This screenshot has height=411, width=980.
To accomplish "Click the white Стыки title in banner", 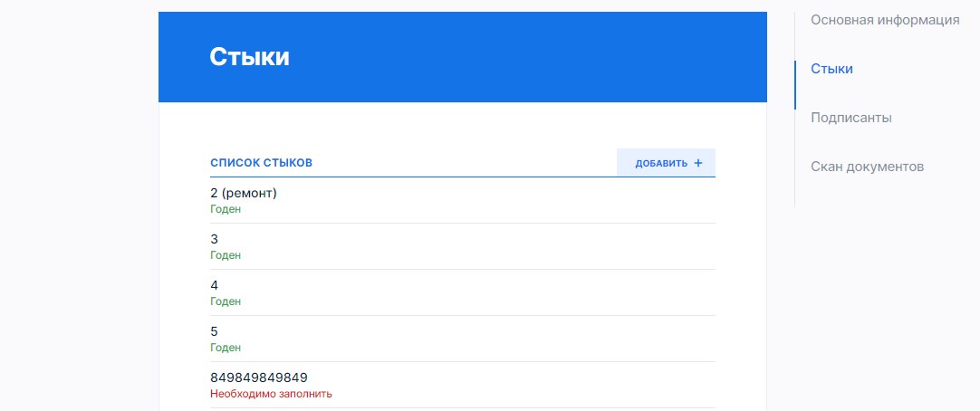I will click(249, 57).
